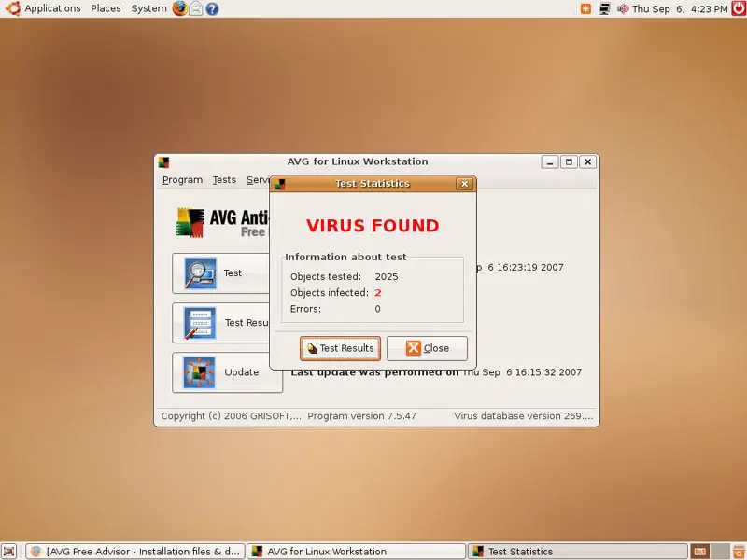
Task: Click the Test Statistics title bar AVG icon
Action: pyautogui.click(x=279, y=184)
